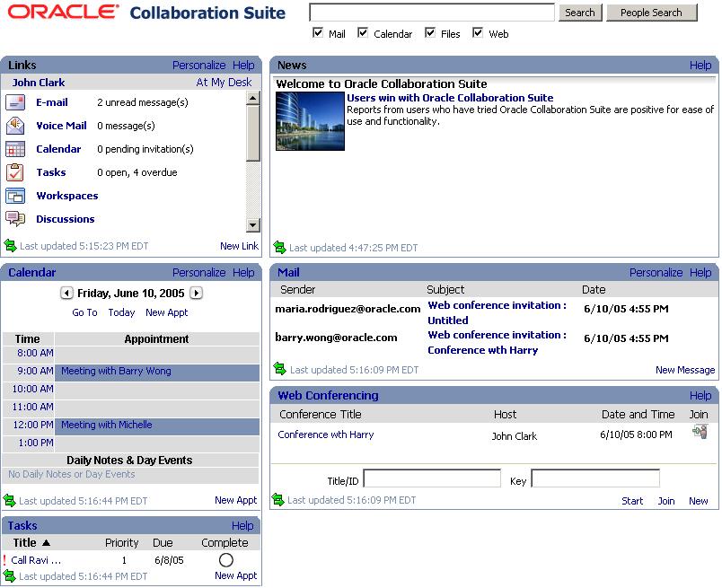Select the Voice Mail icon
This screenshot has height=588, width=722.
coord(15,126)
